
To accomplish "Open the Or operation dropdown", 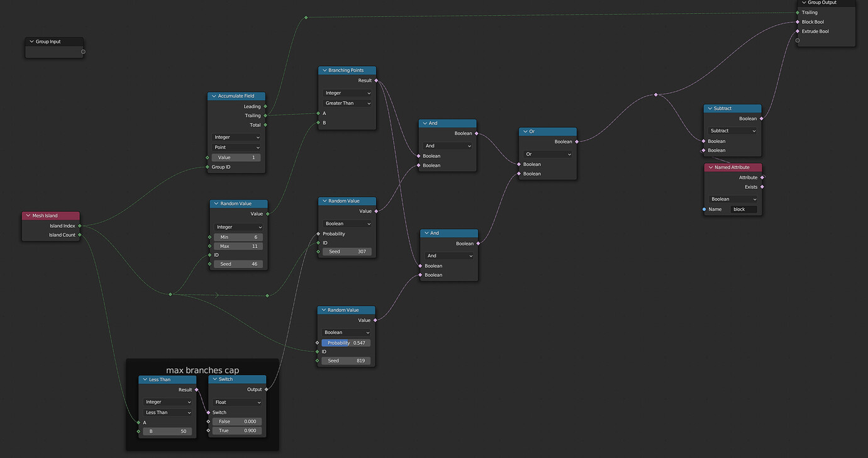I will 548,154.
